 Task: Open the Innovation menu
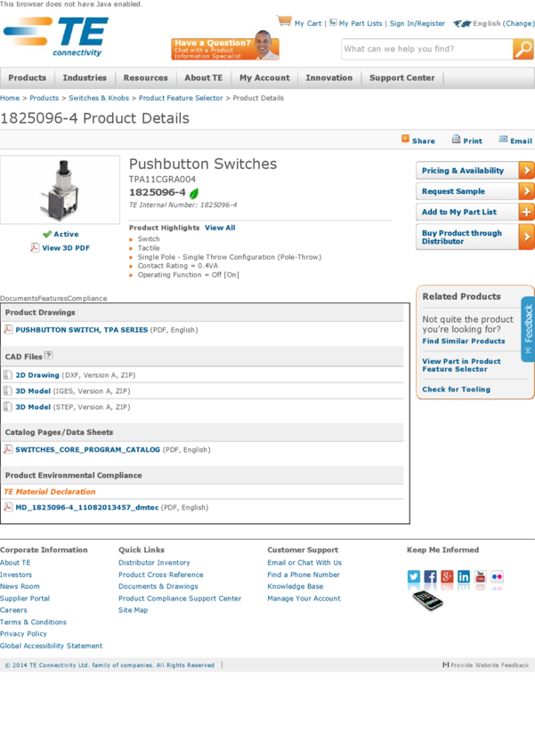[x=329, y=77]
